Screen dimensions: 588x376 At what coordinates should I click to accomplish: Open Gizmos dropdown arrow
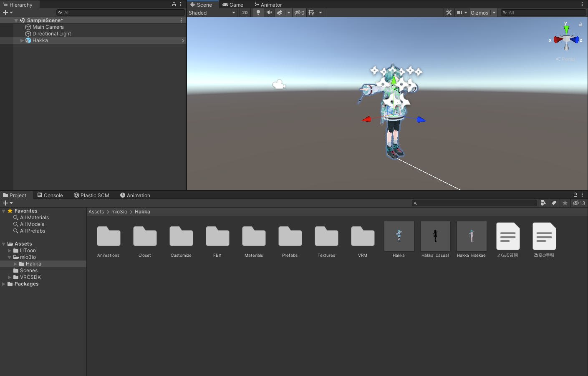point(494,13)
